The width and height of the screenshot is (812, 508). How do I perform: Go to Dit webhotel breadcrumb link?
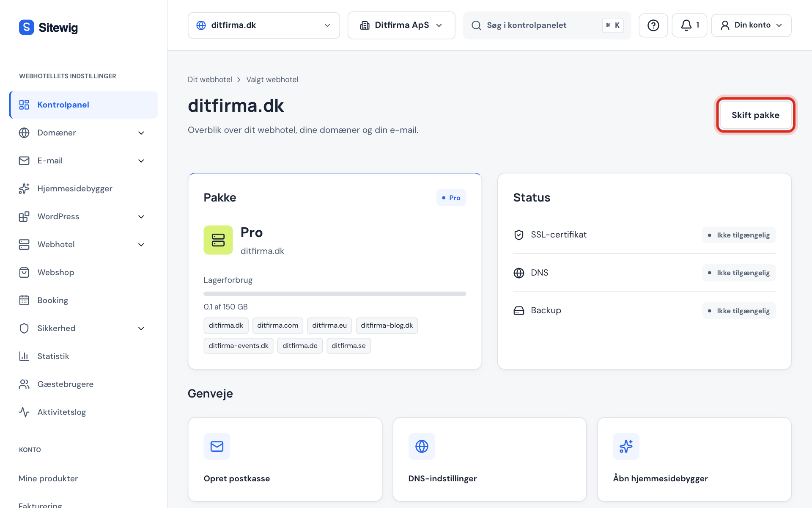tap(210, 80)
